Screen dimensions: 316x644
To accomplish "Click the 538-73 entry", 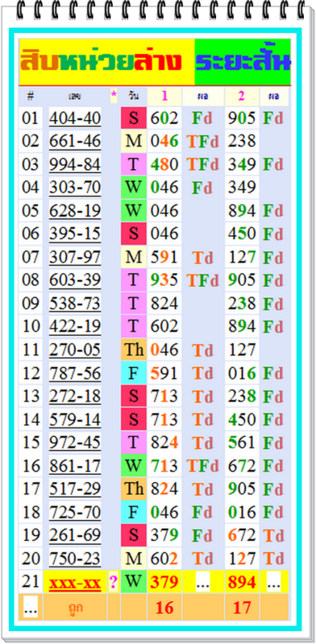I will point(75,303).
